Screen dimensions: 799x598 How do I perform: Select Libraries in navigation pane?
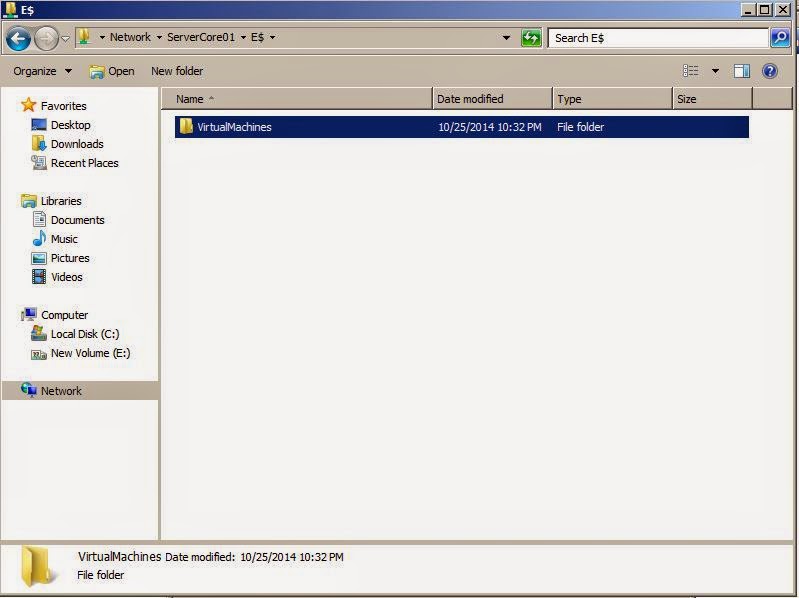[x=61, y=201]
